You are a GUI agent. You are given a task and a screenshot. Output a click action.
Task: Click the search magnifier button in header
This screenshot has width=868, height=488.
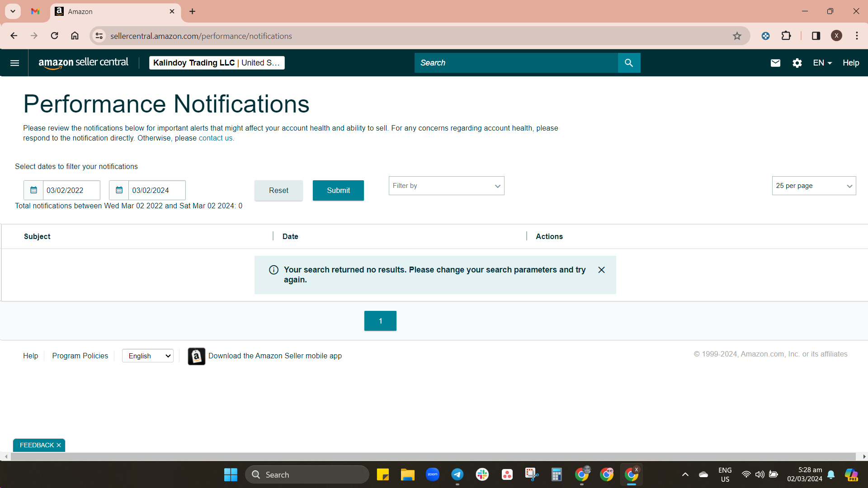(x=629, y=63)
